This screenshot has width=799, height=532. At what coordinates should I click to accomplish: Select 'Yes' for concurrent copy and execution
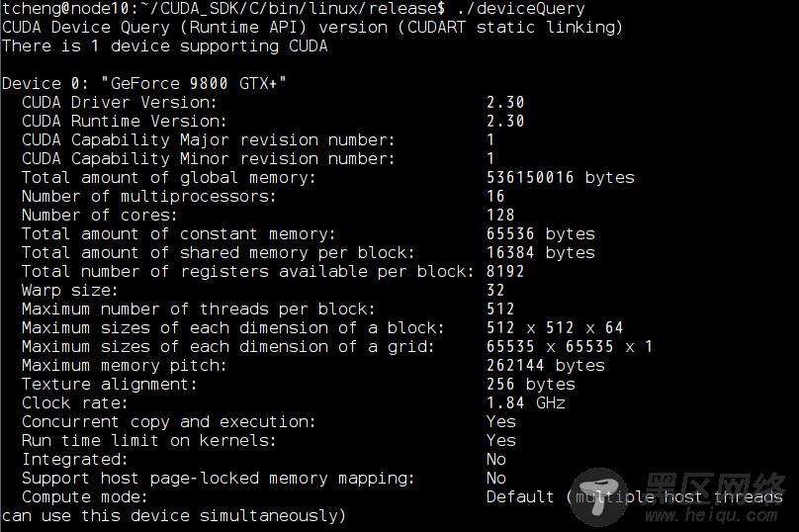click(501, 422)
